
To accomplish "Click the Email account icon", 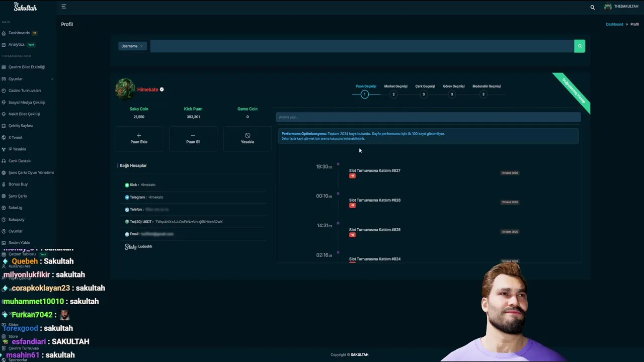I will 127,234.
